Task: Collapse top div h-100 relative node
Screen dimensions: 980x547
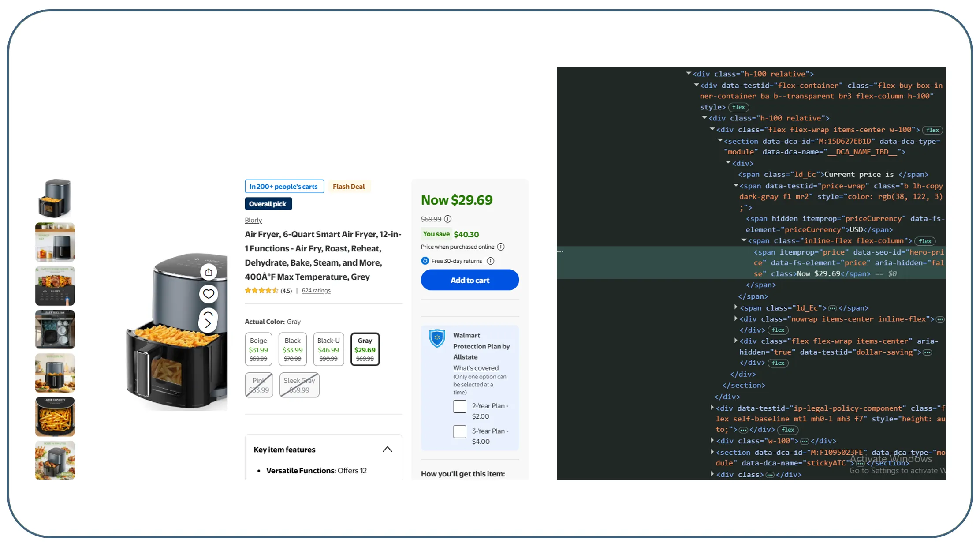Action: 689,74
